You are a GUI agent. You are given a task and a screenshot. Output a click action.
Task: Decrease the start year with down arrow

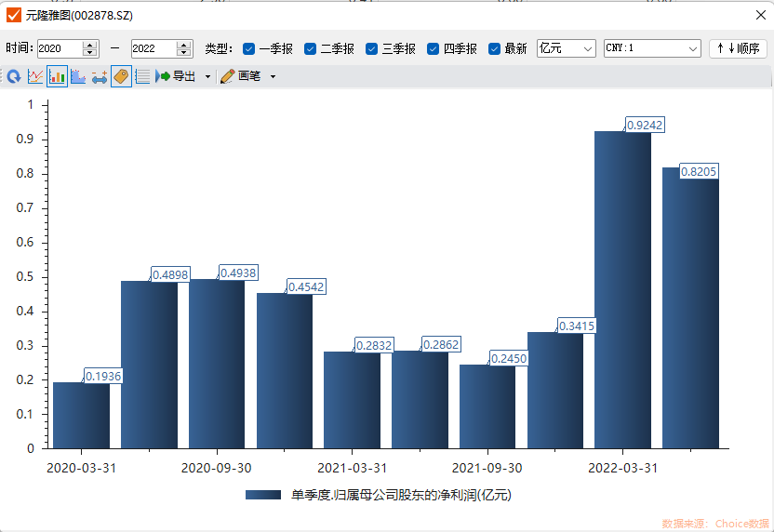pos(90,52)
